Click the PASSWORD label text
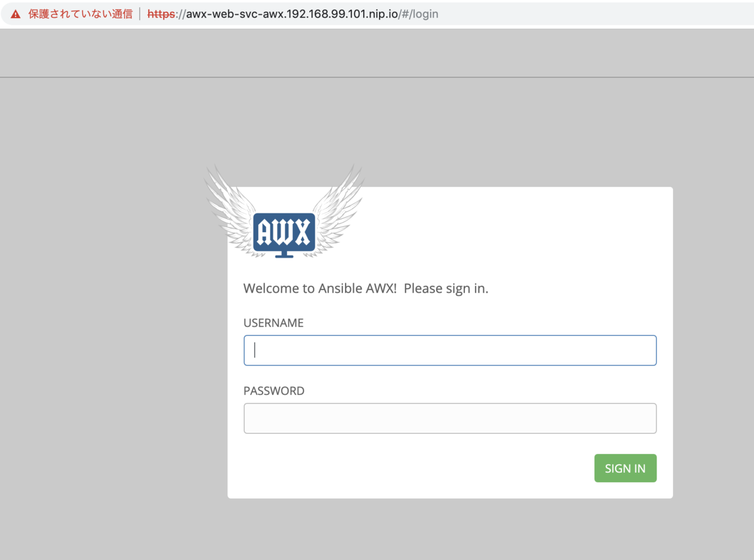Screen dimensions: 754x560 pyautogui.click(x=274, y=391)
